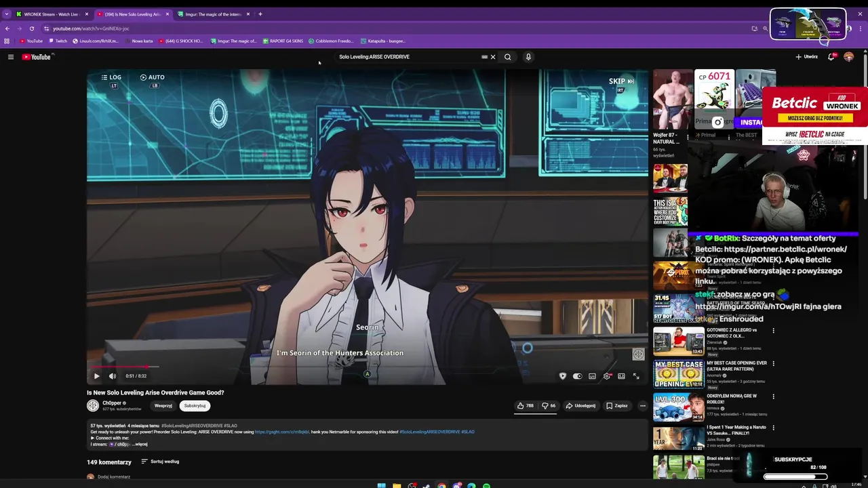
Task: Open the tab search dropdown arrow
Action: (6, 14)
